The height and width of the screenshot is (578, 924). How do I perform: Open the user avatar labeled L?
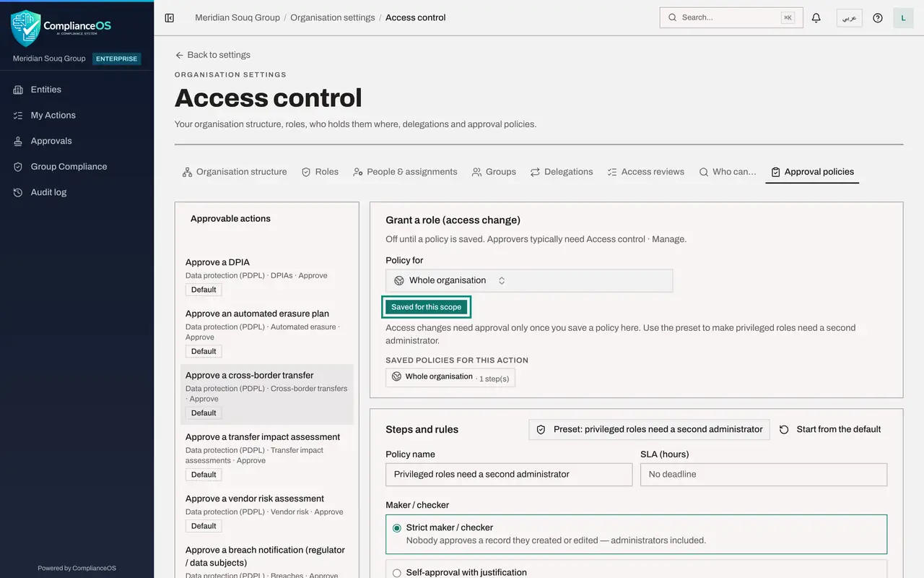click(904, 18)
